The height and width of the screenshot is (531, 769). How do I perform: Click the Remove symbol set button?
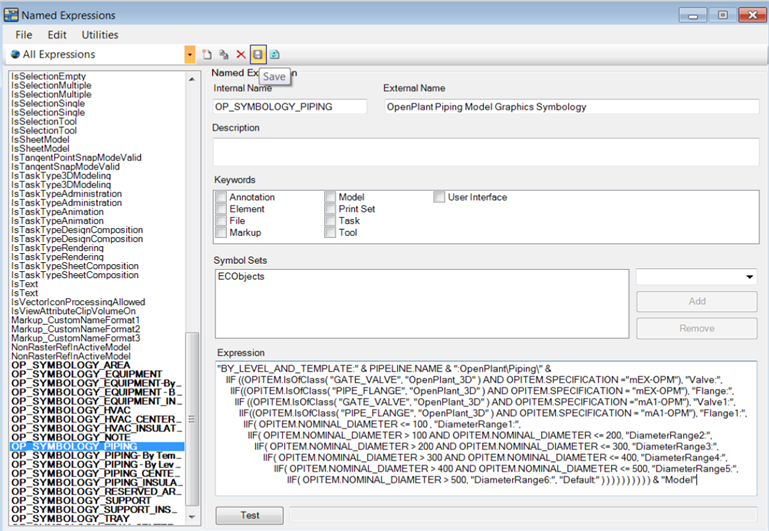coord(696,329)
